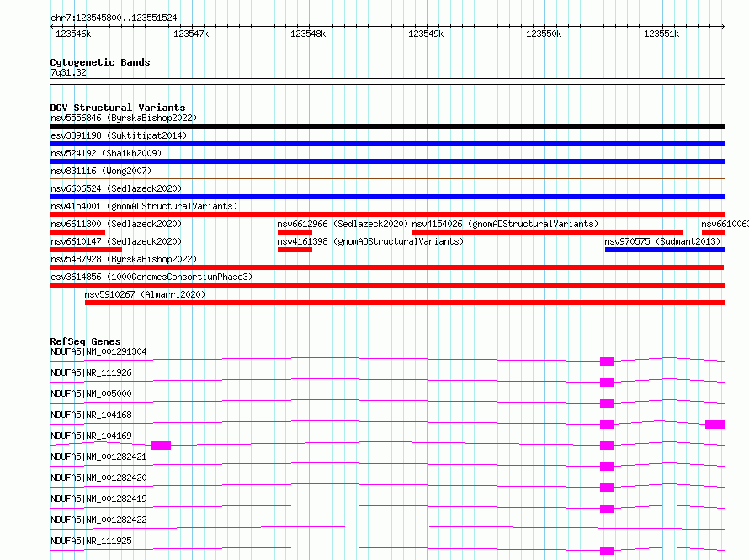Select NDUFA5 NM_001291304 exon box

(607, 362)
